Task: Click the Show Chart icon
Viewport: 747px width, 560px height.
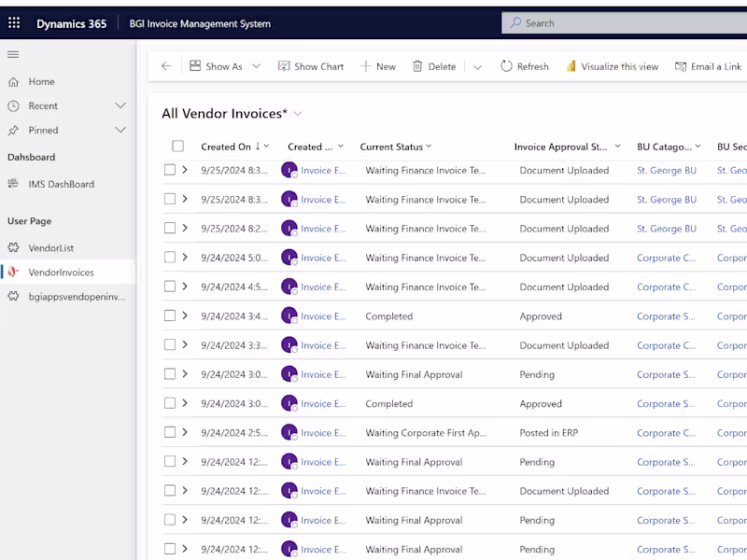Action: (283, 66)
